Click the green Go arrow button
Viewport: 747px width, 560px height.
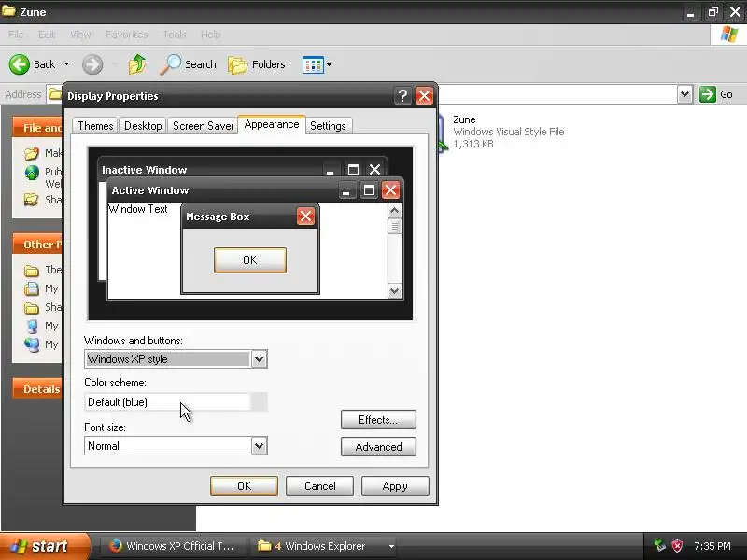(708, 94)
